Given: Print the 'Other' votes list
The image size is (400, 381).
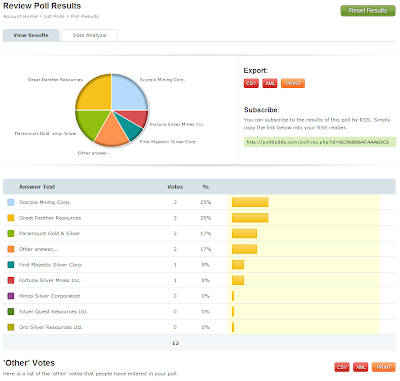Looking at the screenshot, I should (x=384, y=367).
